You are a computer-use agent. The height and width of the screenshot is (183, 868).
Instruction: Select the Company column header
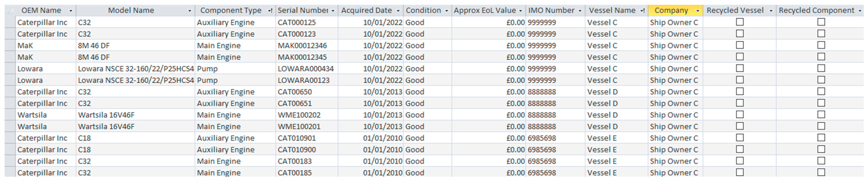point(671,11)
